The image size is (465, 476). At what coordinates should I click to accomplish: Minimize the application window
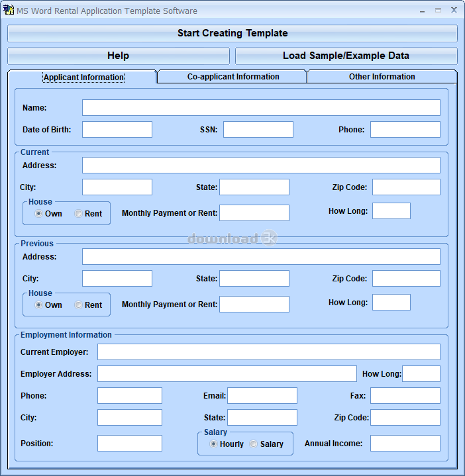click(x=422, y=11)
